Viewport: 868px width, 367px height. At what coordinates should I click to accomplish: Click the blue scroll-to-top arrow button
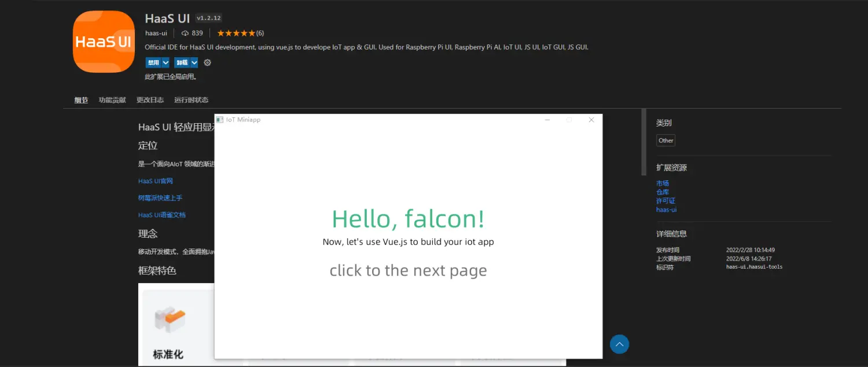(x=619, y=344)
